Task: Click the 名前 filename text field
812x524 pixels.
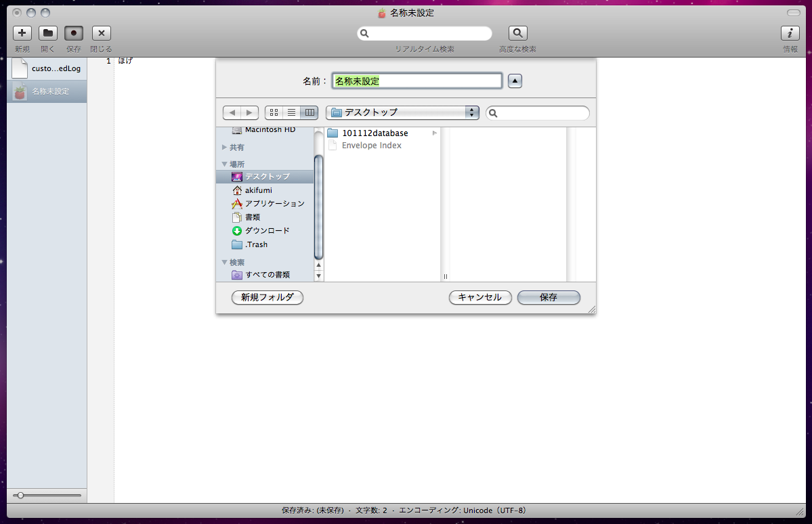Action: pos(416,81)
